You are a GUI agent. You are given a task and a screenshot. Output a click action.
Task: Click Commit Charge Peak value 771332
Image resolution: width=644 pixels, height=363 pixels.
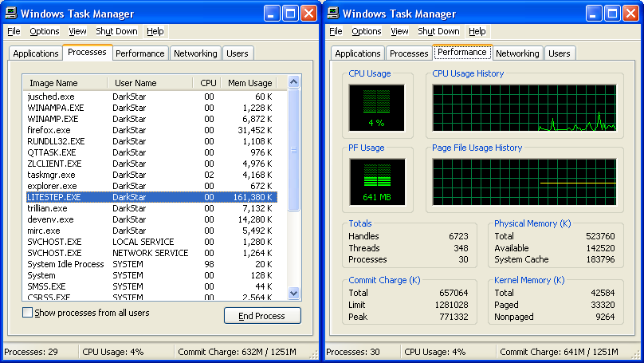454,317
